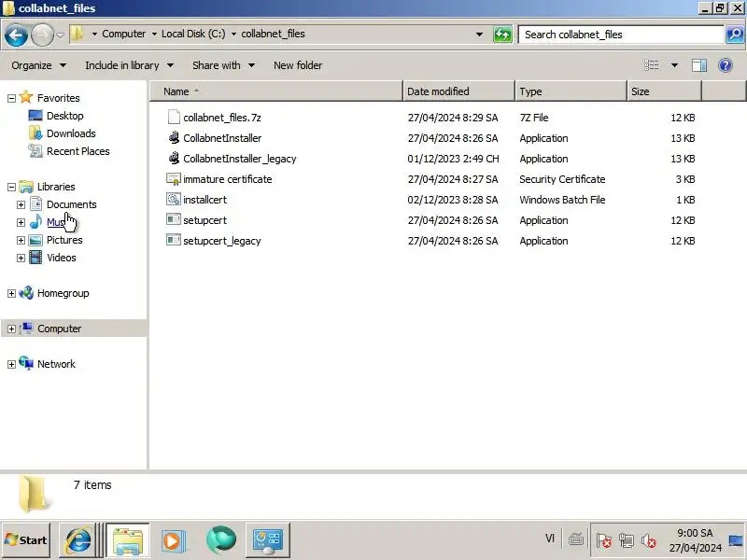Click the search magnifier icon
Screen dimensions: 747x560
[x=735, y=35]
